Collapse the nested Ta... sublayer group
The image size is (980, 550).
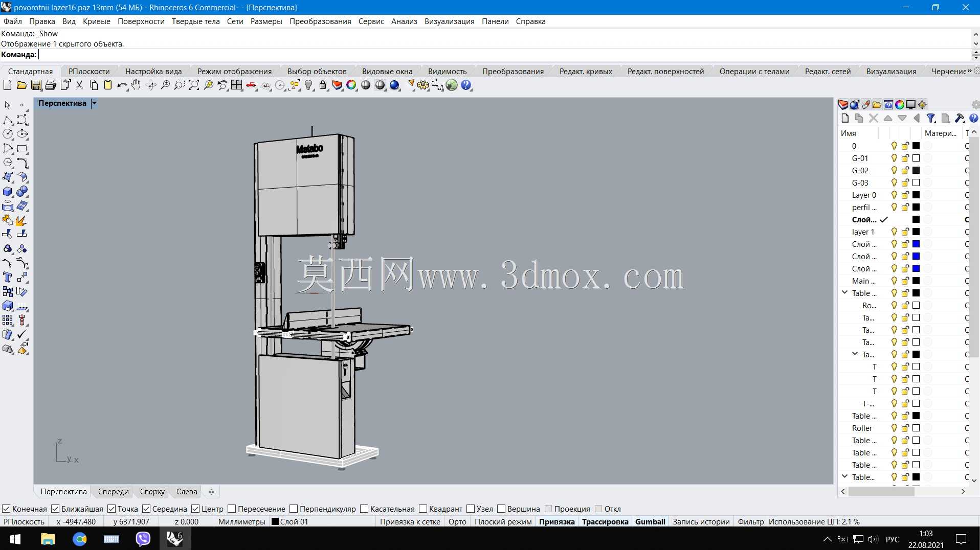[x=855, y=354]
